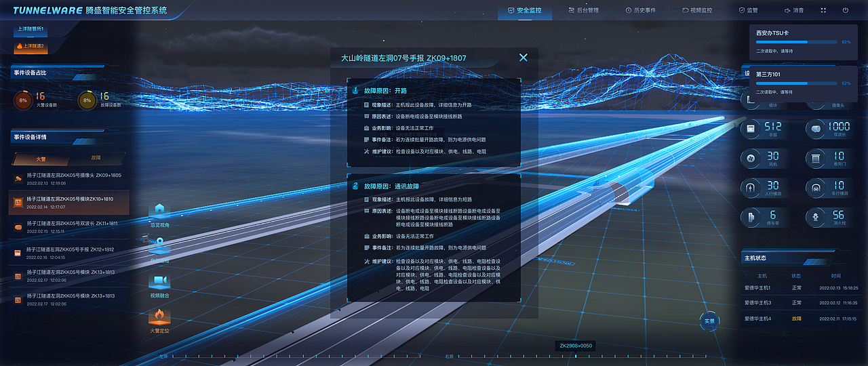
Task: Click camera icon of ZK09+1805 event
Action: [18, 179]
